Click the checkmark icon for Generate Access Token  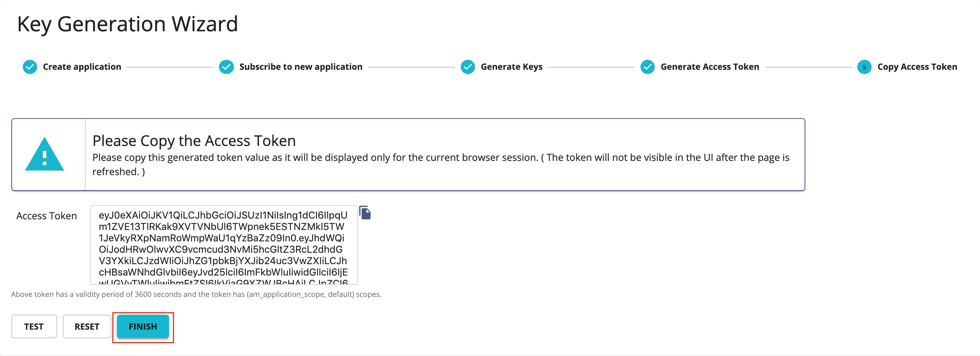coord(648,66)
